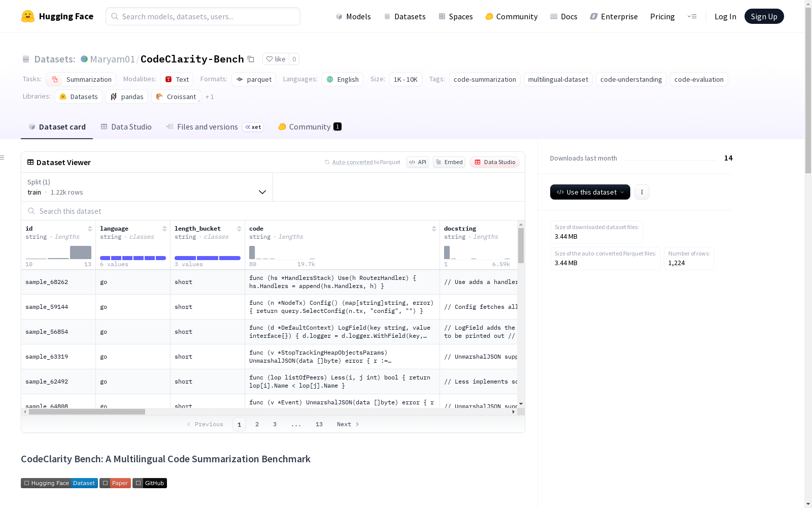Image resolution: width=812 pixels, height=508 pixels.
Task: Click the Hugging Face logo icon
Action: click(28, 16)
